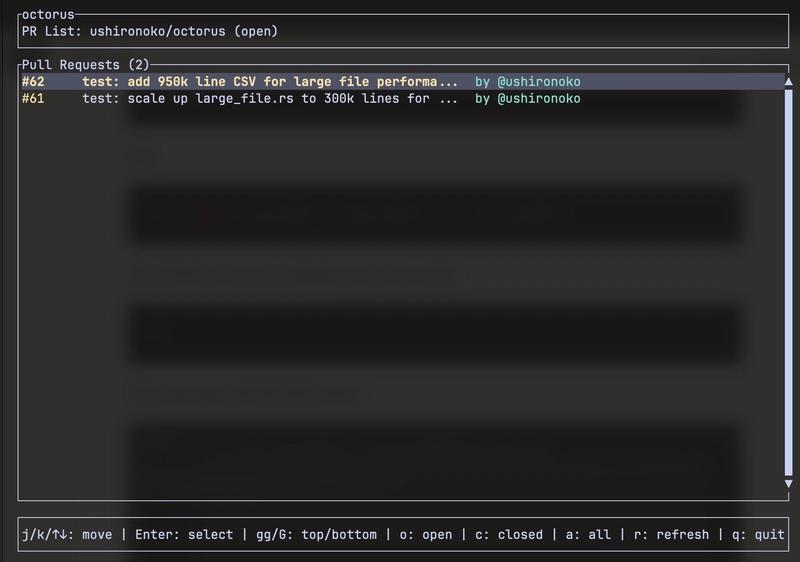This screenshot has height=562, width=800.
Task: Select pull request #62 row
Action: [402, 82]
